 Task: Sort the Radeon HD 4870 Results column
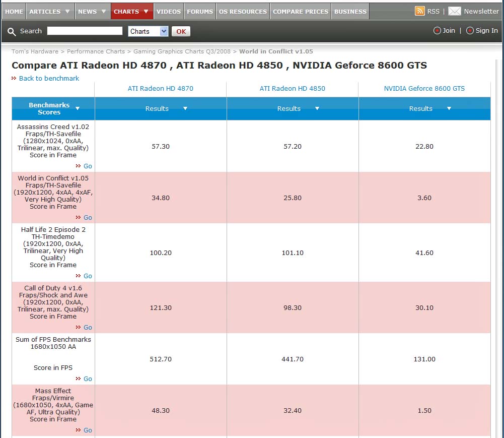tap(185, 108)
